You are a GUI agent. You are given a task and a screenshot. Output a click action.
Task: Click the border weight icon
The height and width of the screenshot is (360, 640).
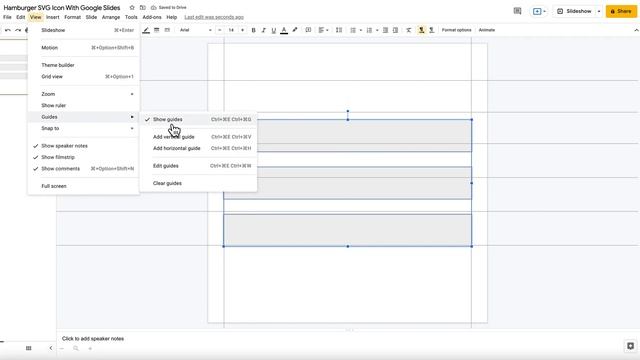[x=156, y=30]
